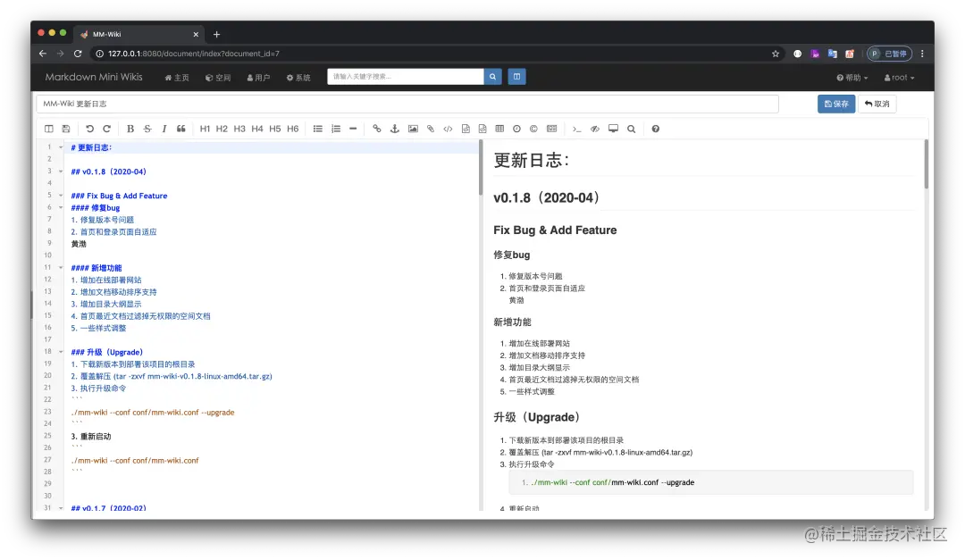Collapse the fold arrow on line 31
This screenshot has height=560, width=965.
pos(61,507)
